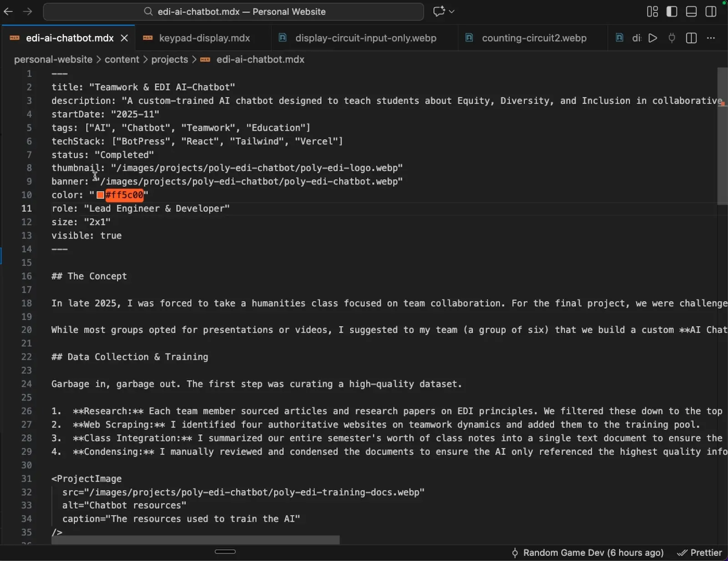Viewport: 728px width, 561px height.
Task: Open the more options ellipsis menu
Action: point(711,38)
